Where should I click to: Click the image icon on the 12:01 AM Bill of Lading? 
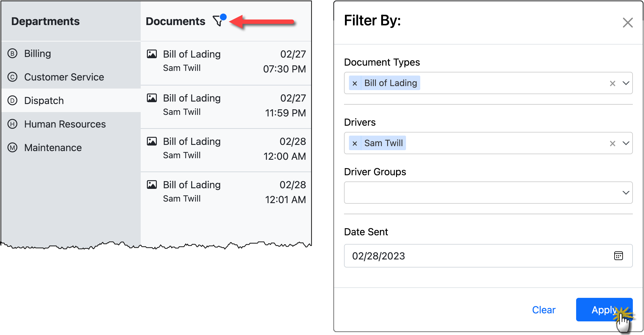tap(152, 185)
